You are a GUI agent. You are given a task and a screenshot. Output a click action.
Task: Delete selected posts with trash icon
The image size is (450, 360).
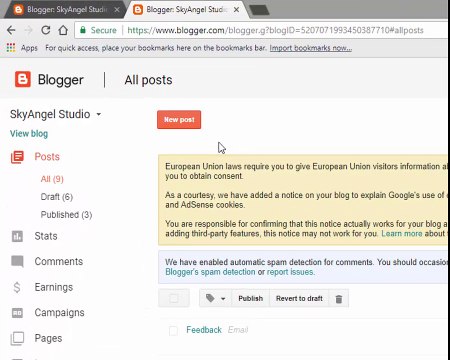coord(339,299)
